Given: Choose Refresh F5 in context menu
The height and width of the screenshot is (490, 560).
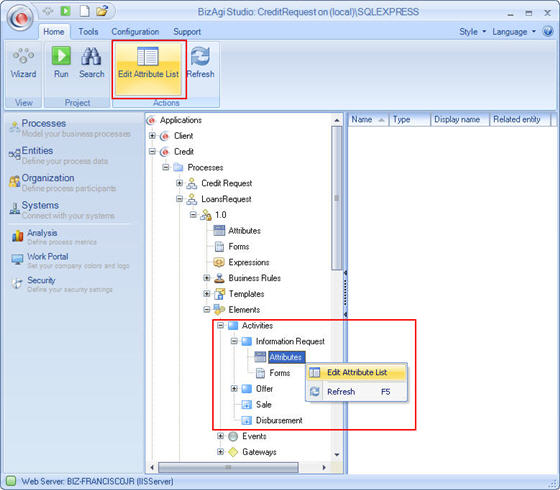Looking at the screenshot, I should point(356,392).
